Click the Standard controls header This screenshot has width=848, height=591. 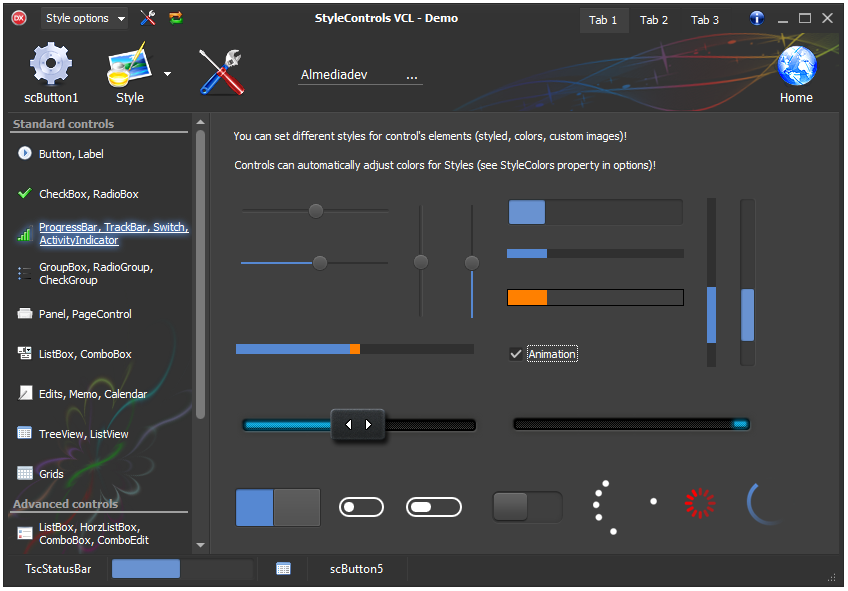[63, 124]
